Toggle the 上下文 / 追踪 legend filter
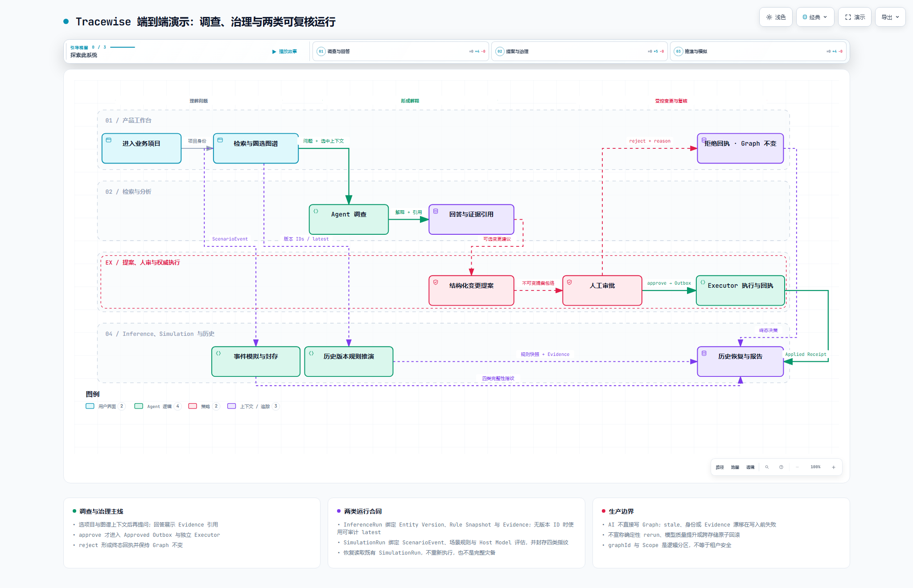Image resolution: width=913 pixels, height=588 pixels. (253, 406)
